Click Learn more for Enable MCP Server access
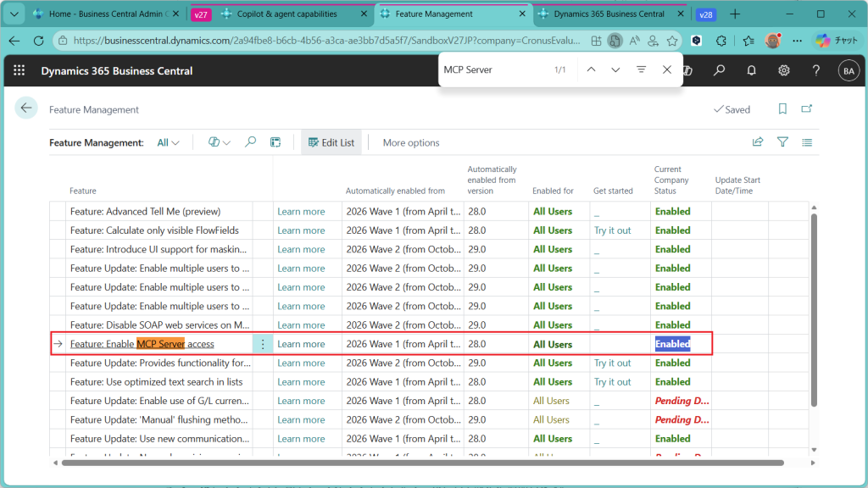Viewport: 868px width, 488px height. [301, 344]
